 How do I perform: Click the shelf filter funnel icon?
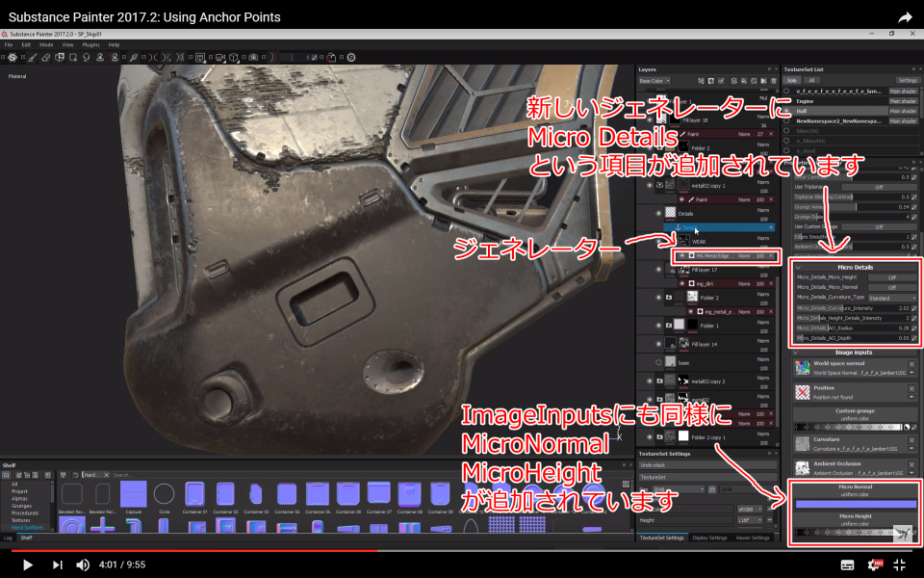[64, 475]
